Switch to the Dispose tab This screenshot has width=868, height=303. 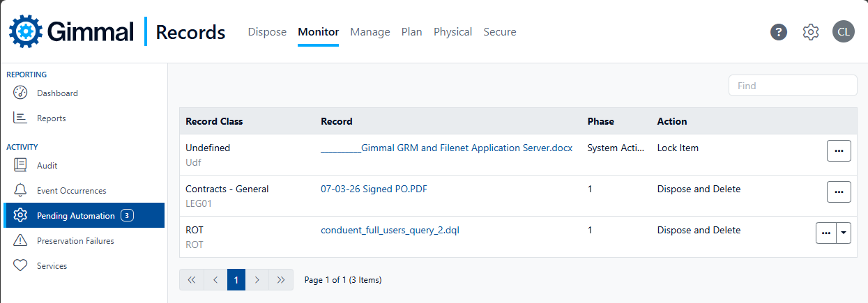click(x=267, y=32)
